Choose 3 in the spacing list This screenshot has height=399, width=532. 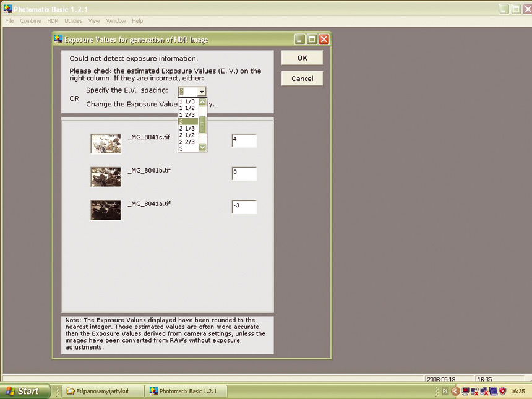(x=188, y=148)
